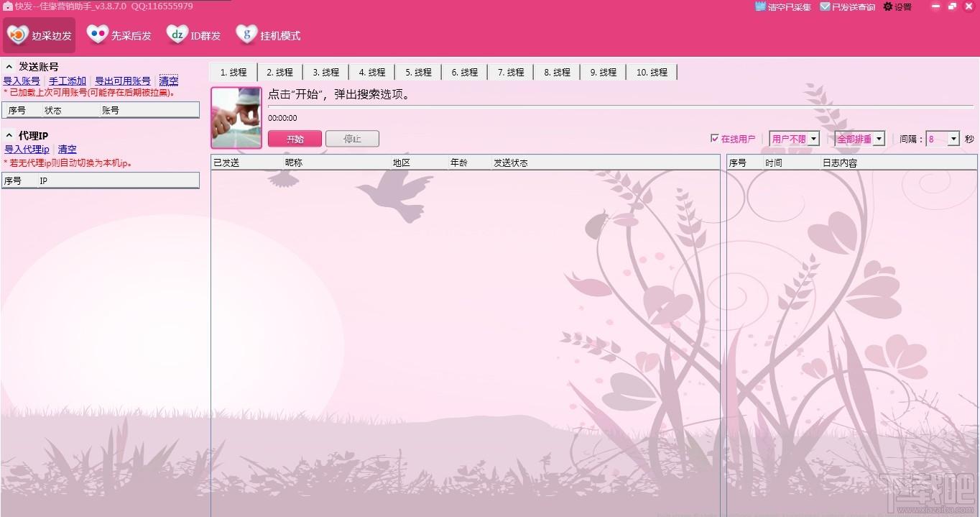The width and height of the screenshot is (980, 517).
Task: Collapse the 发送账号 section
Action: click(9, 67)
